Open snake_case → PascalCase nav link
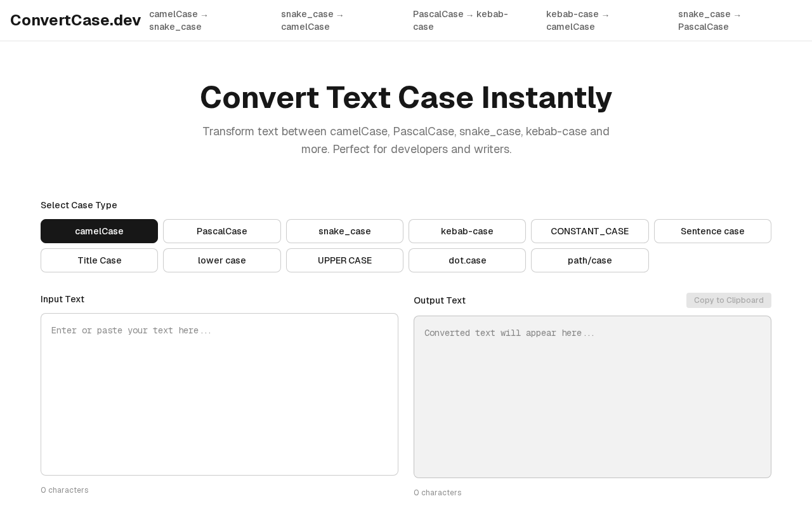 coord(710,20)
